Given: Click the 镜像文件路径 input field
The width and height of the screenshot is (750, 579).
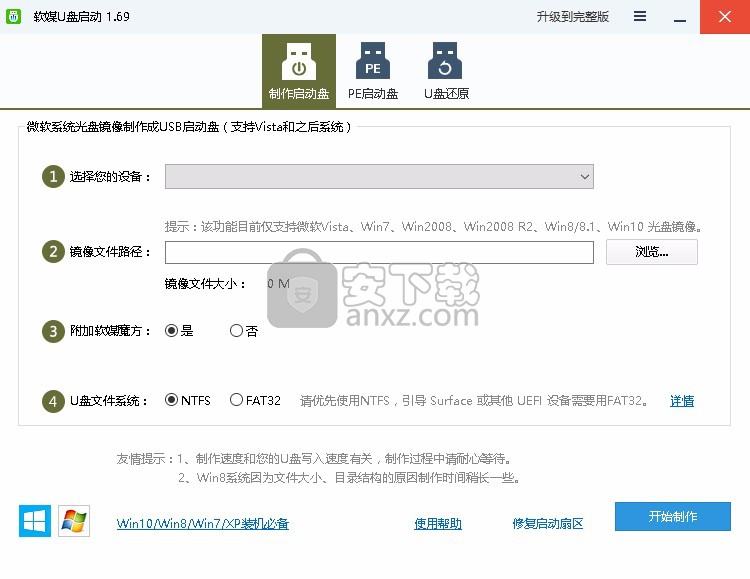Looking at the screenshot, I should pyautogui.click(x=379, y=252).
